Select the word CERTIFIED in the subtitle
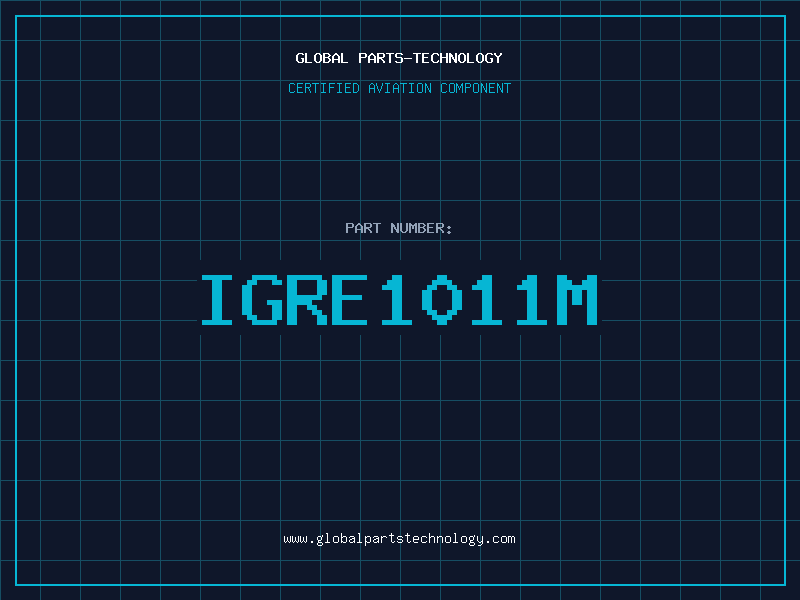This screenshot has height=600, width=800. click(324, 89)
